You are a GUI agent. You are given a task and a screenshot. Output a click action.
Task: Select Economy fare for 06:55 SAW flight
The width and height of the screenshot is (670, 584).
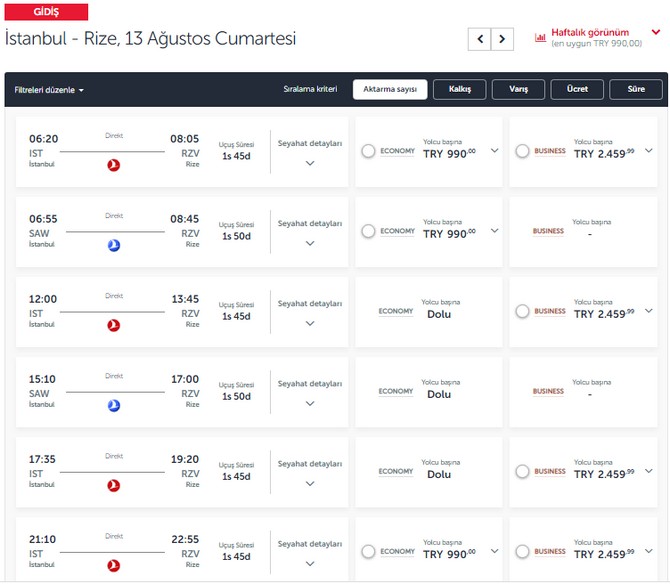tap(369, 231)
